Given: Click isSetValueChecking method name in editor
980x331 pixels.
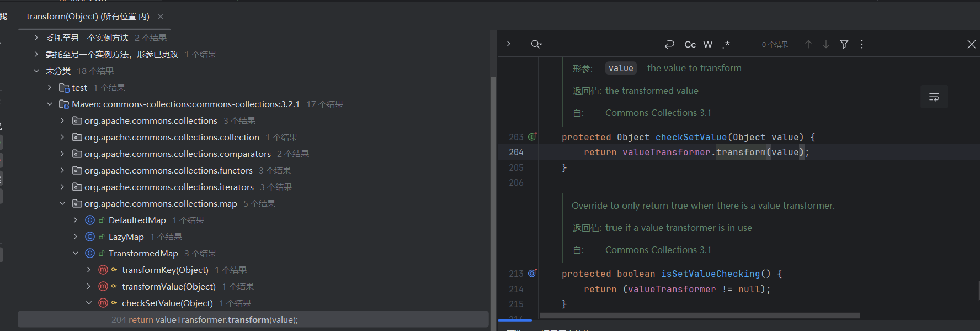Looking at the screenshot, I should 711,274.
